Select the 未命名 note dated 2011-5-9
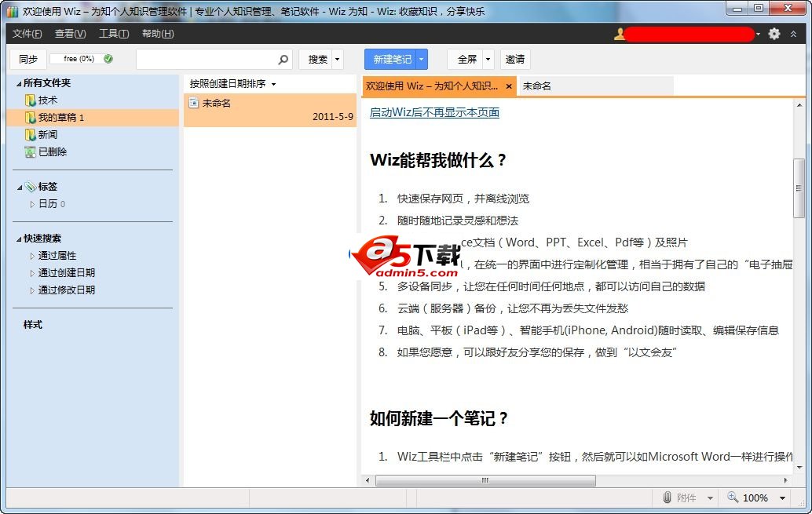812x514 pixels. point(270,110)
